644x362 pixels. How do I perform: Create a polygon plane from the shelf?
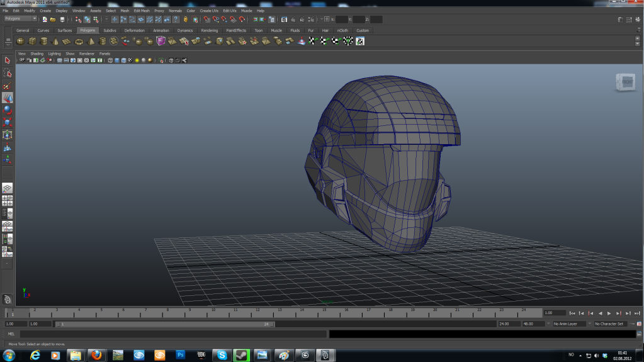pyautogui.click(x=67, y=41)
